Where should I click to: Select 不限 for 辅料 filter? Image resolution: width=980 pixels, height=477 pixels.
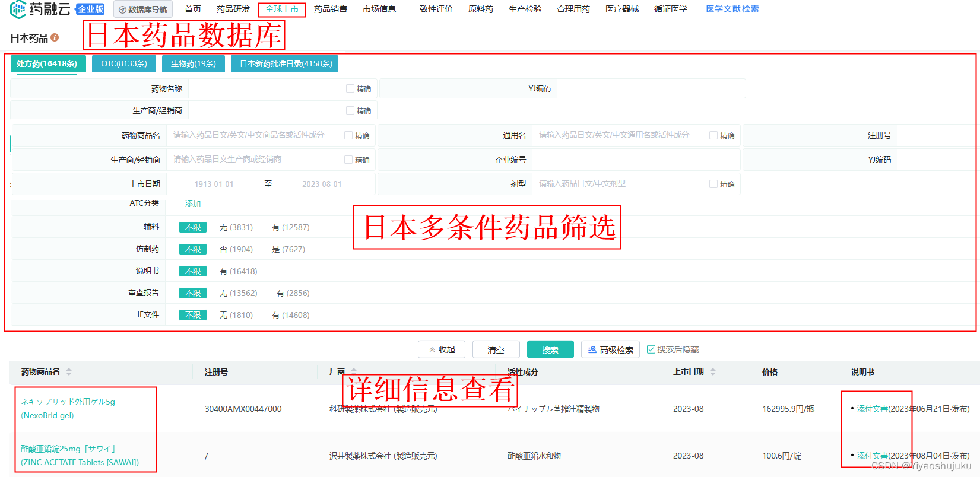point(193,227)
